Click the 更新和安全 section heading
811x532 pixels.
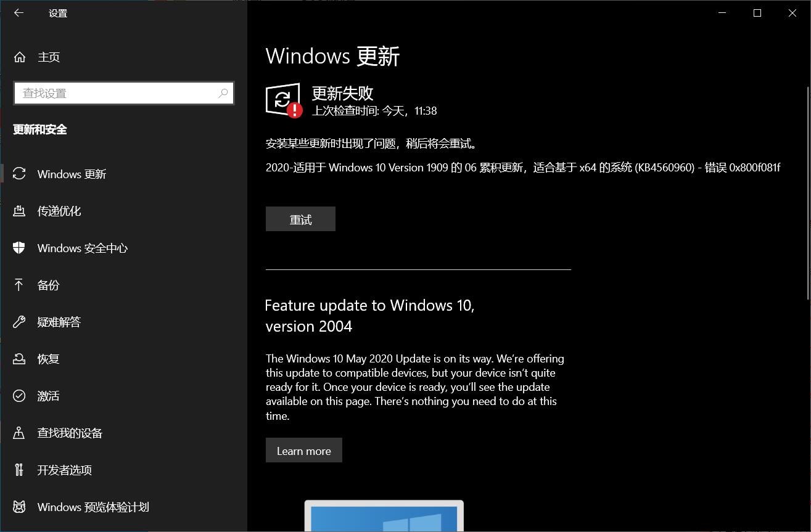40,129
